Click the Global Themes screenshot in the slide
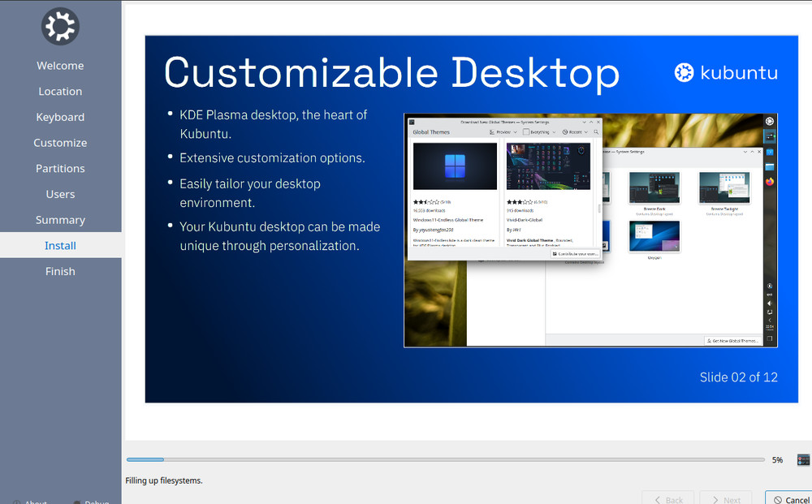 (x=590, y=230)
